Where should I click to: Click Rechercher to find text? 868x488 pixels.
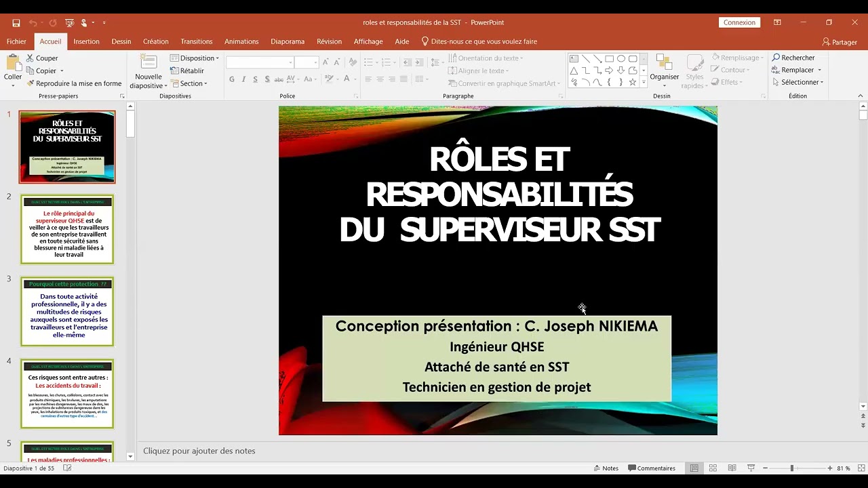(x=793, y=58)
